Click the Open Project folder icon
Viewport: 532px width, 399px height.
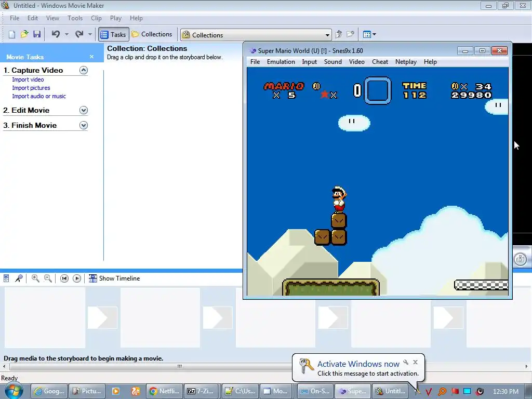pyautogui.click(x=24, y=34)
